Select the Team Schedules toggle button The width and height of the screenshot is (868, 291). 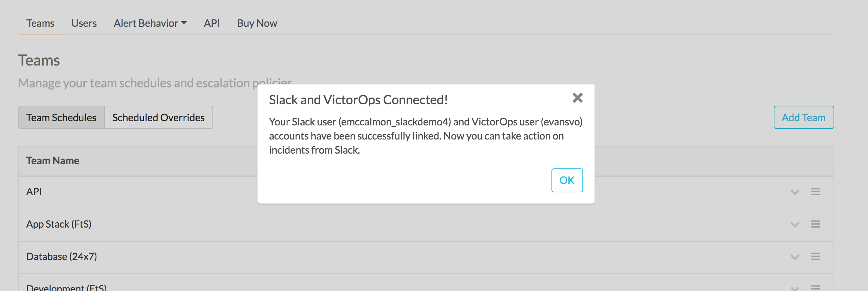coord(62,117)
